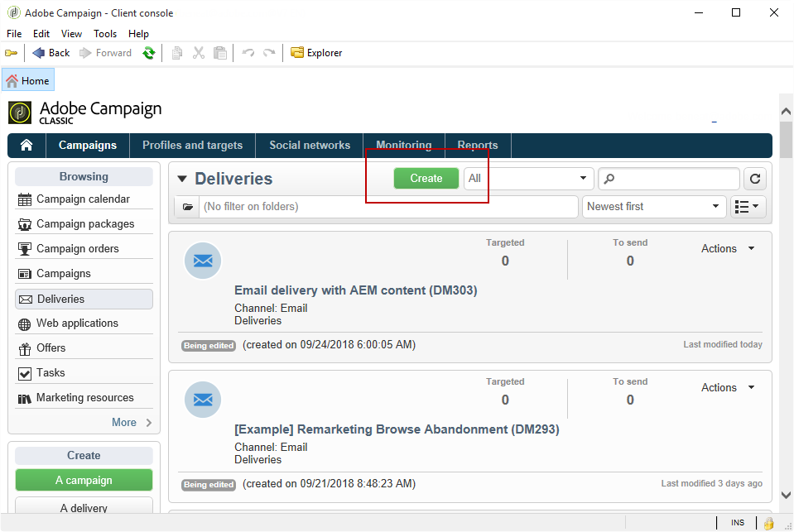Click the A delivery create button
Image resolution: width=794 pixels, height=532 pixels.
[x=84, y=506]
